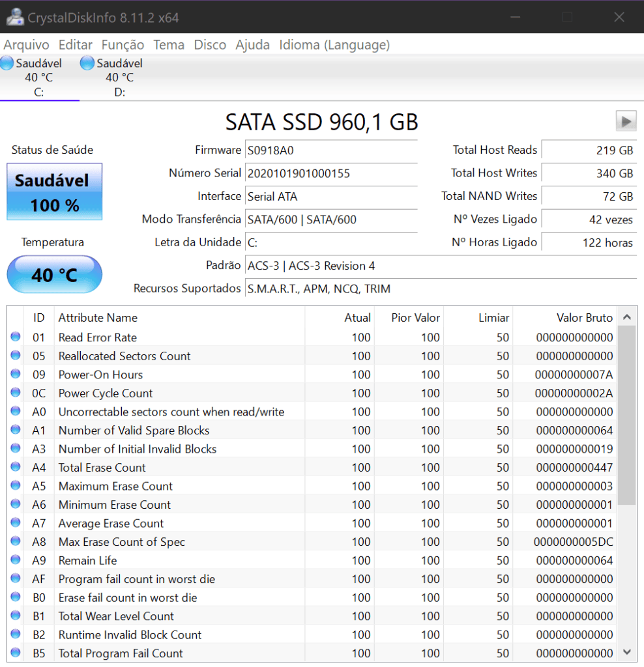Click status dot for Max Erase Count of Spec
The width and height of the screenshot is (644, 667).
click(16, 541)
